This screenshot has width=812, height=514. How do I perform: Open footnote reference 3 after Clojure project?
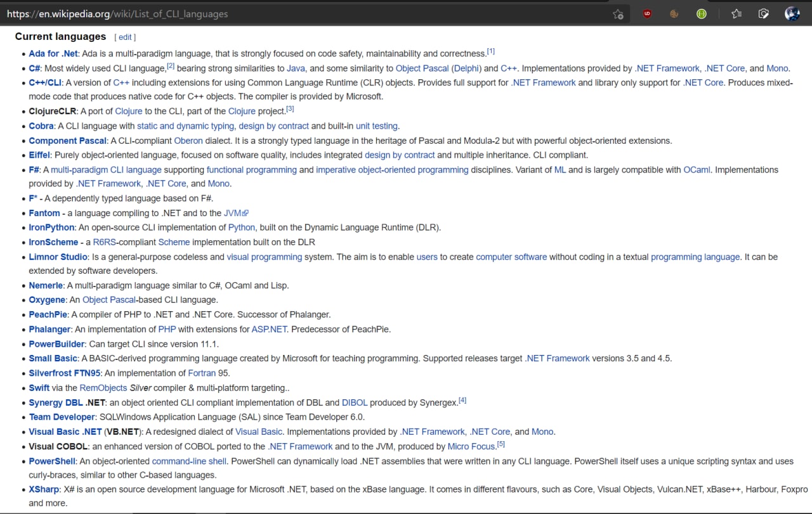point(290,108)
